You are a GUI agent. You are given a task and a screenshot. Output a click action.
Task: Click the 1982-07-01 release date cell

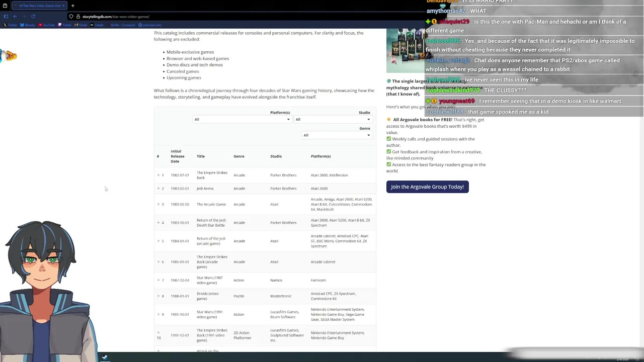180,175
